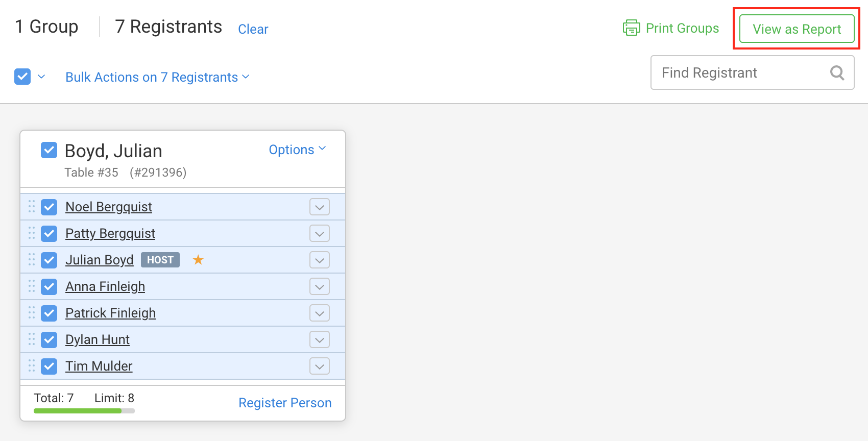
Task: Click the magnifier search icon
Action: 837,73
